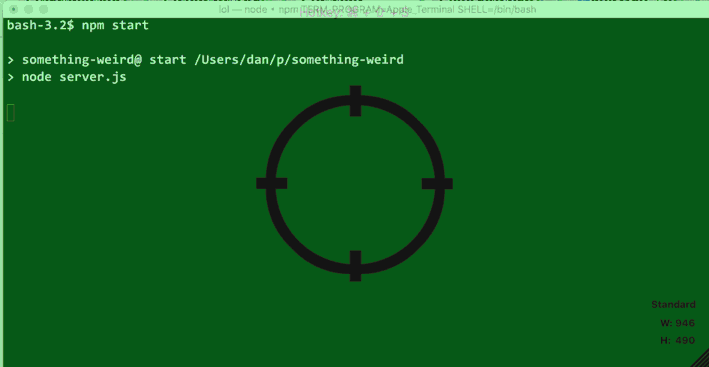The image size is (709, 367).
Task: Click the width readout "W: 946"
Action: click(677, 323)
